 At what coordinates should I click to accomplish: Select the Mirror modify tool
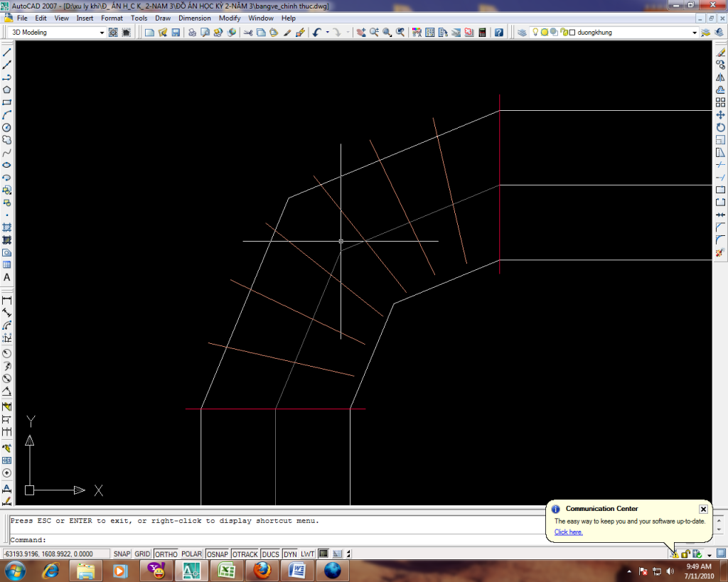pyautogui.click(x=720, y=77)
